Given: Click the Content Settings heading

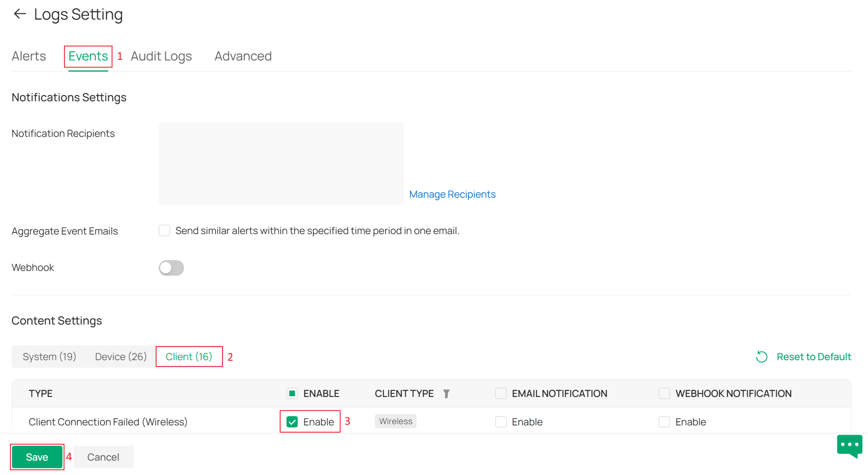Looking at the screenshot, I should [57, 321].
